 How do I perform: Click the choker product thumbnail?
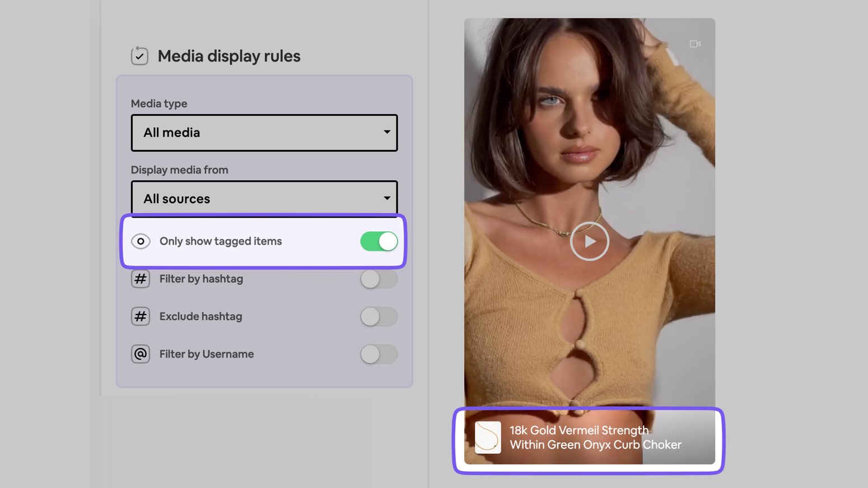coord(488,437)
